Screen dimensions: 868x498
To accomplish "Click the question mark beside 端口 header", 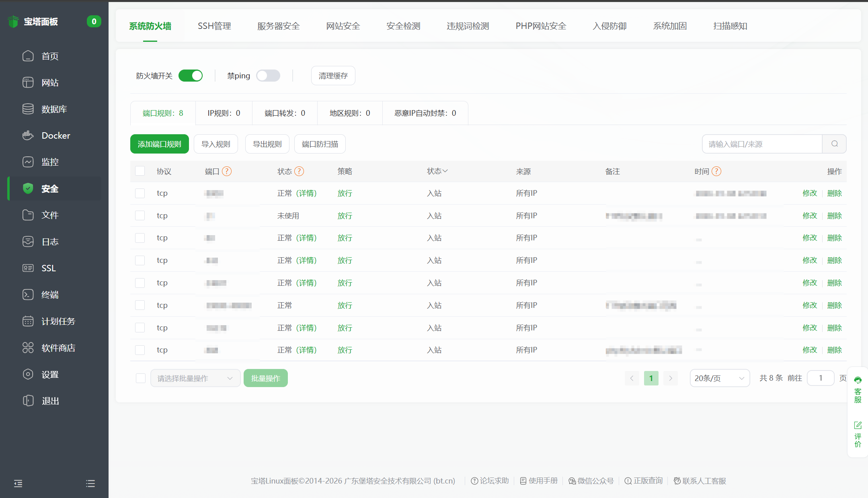I will [227, 172].
